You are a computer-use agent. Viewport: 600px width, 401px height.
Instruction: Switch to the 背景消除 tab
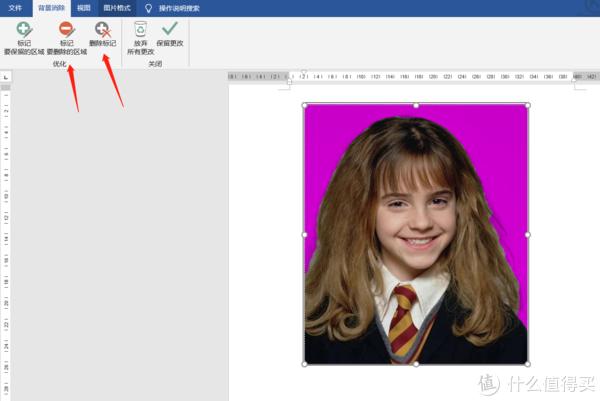(51, 8)
